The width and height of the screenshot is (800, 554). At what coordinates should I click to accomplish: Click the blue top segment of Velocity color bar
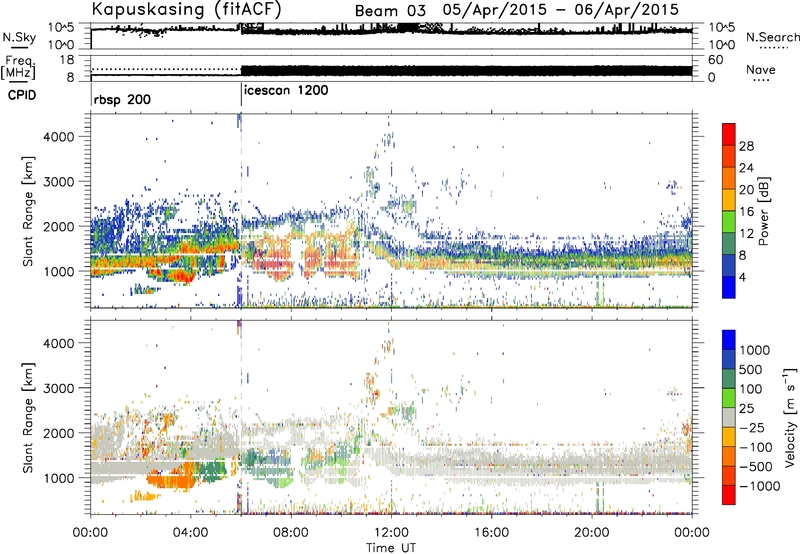click(x=729, y=340)
